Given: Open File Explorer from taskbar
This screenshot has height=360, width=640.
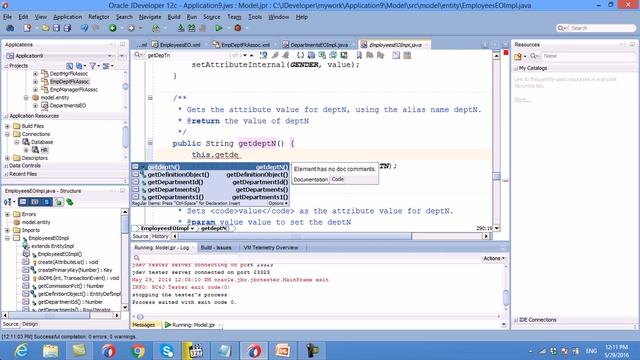Looking at the screenshot, I should click(51, 351).
